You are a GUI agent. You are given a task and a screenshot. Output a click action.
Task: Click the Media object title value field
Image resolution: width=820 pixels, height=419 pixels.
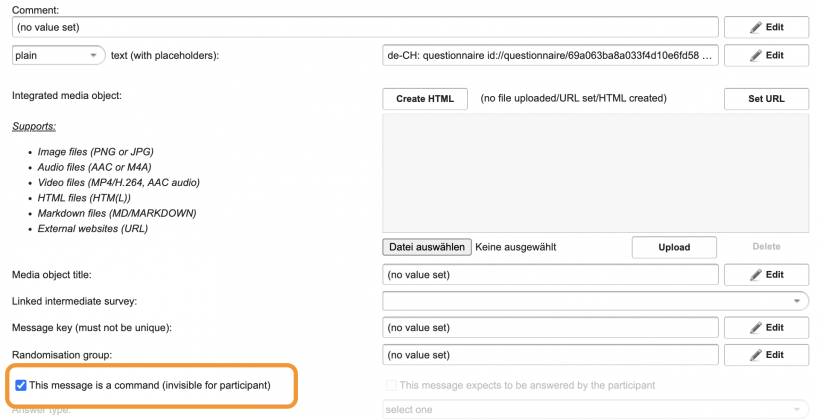550,275
